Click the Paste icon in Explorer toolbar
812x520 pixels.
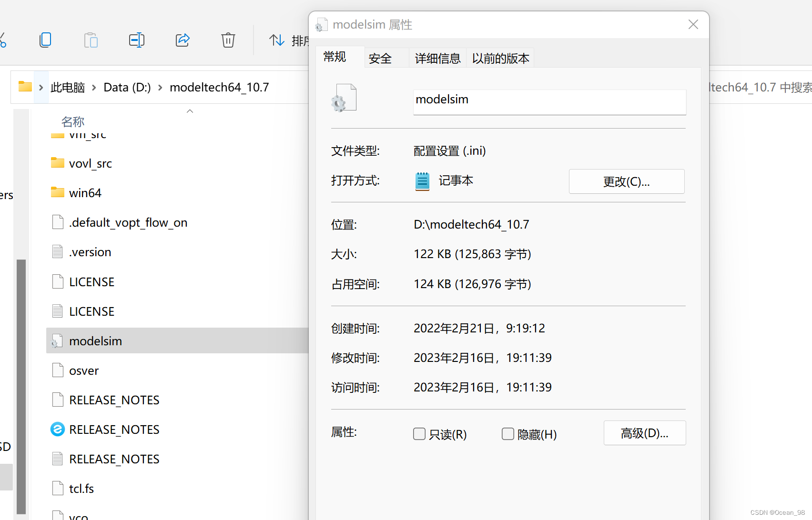pyautogui.click(x=91, y=40)
